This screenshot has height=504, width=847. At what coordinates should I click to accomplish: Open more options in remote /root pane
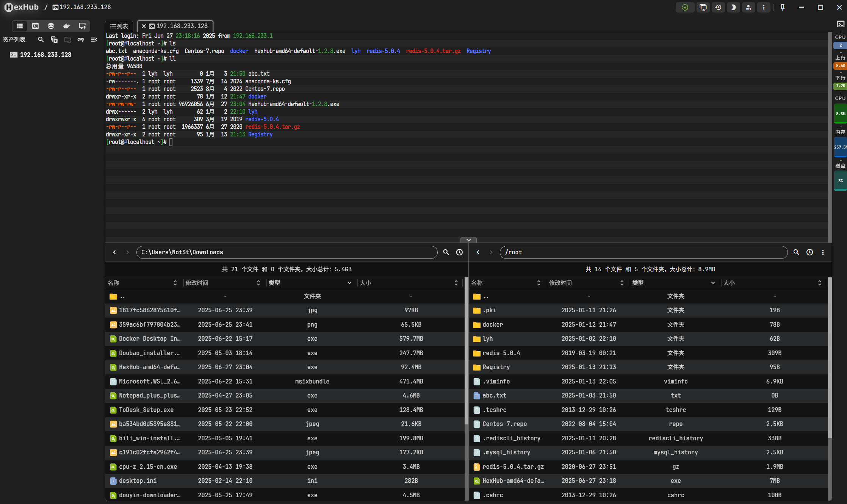823,252
